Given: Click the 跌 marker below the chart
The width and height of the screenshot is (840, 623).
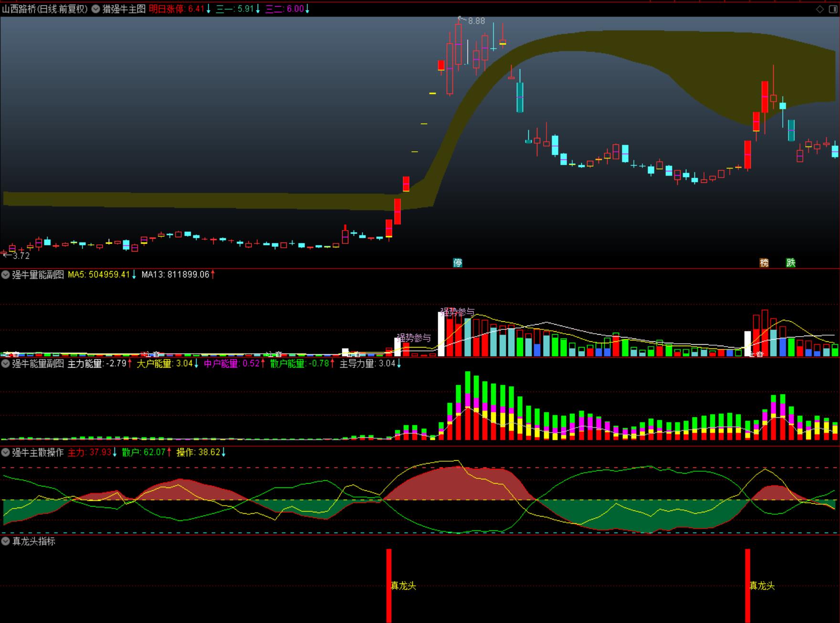Looking at the screenshot, I should pos(791,263).
